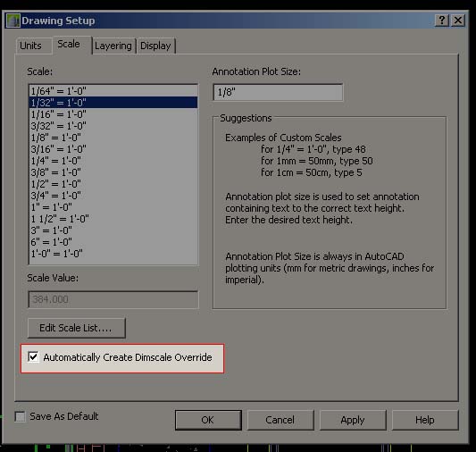Close the Drawing Setup dialog
This screenshot has height=452, width=476.
458,21
